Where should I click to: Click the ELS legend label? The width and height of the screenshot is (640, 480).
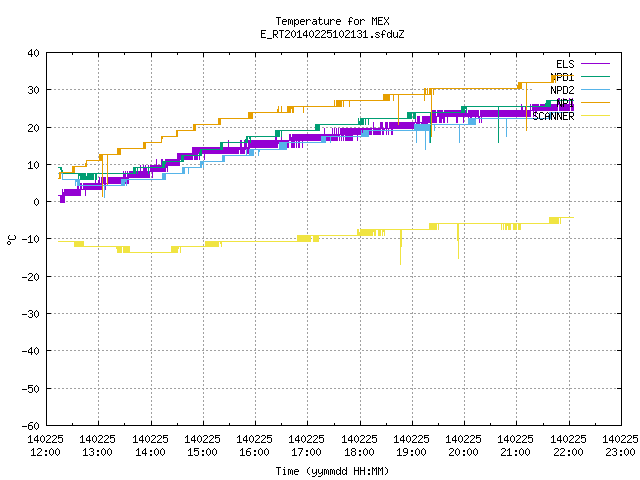(565, 64)
